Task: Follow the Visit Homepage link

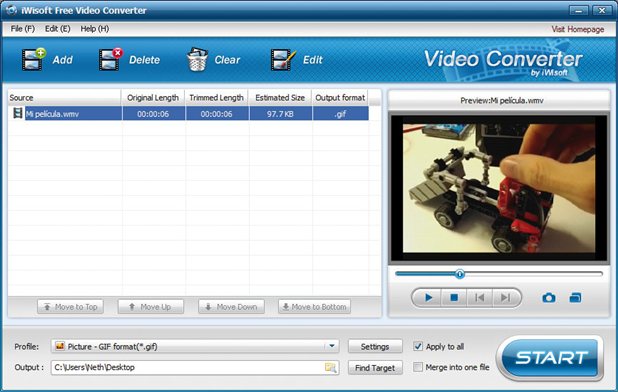Action: coord(577,29)
